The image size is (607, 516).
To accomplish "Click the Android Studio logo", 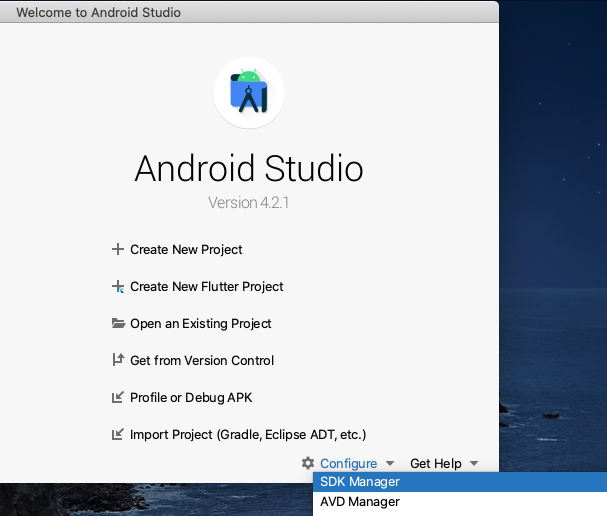I will coord(249,93).
